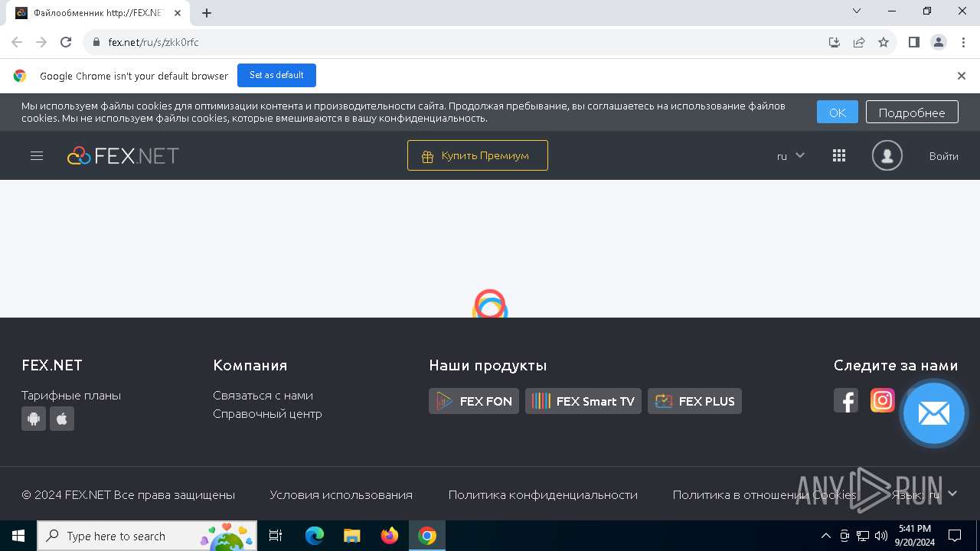Launch Microsoft Edge from taskbar
980x551 pixels.
pos(315,536)
